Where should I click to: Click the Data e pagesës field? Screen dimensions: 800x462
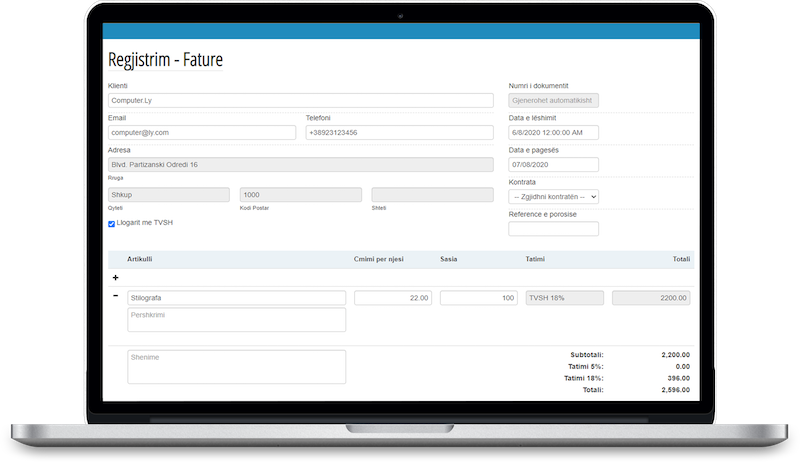tap(553, 164)
